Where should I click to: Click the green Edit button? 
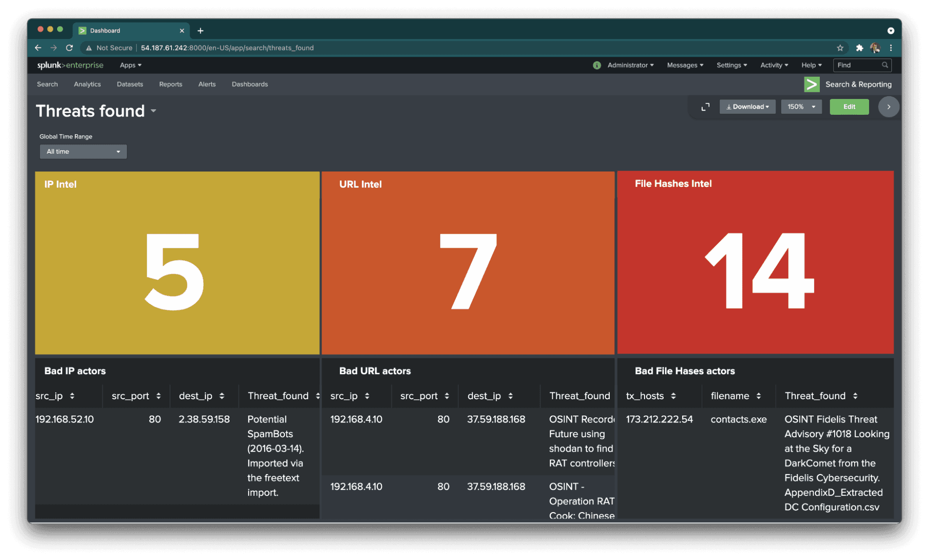tap(849, 107)
